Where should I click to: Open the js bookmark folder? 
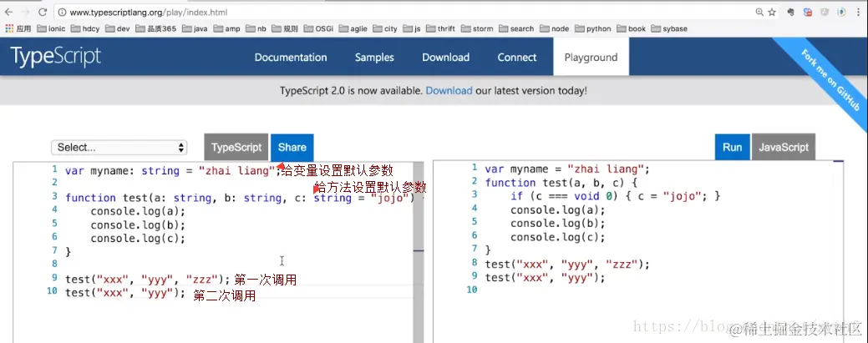(412, 28)
